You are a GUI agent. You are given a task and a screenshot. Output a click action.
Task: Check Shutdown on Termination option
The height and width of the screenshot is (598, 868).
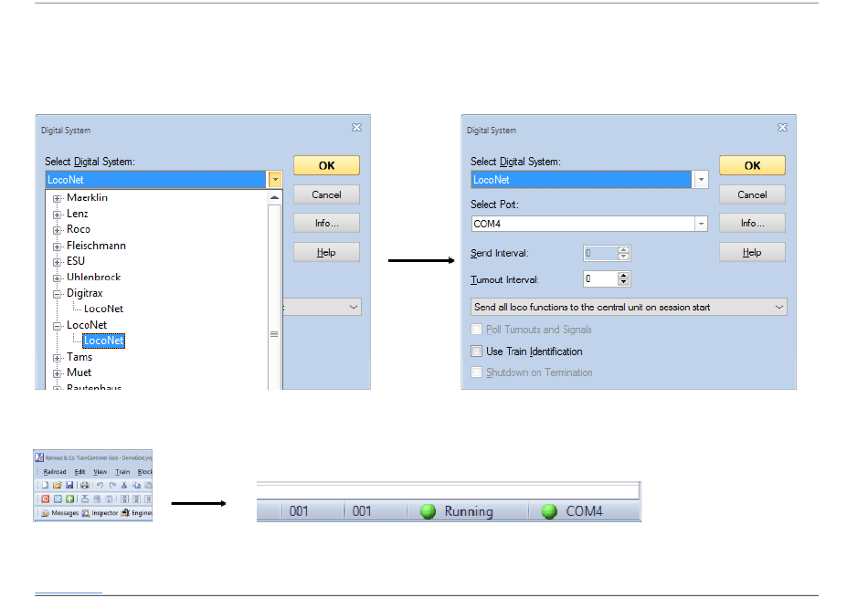click(x=476, y=372)
